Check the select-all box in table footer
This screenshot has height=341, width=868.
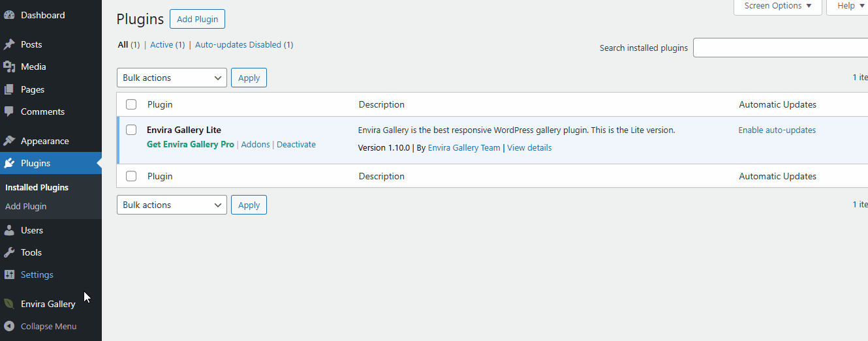pos(131,176)
